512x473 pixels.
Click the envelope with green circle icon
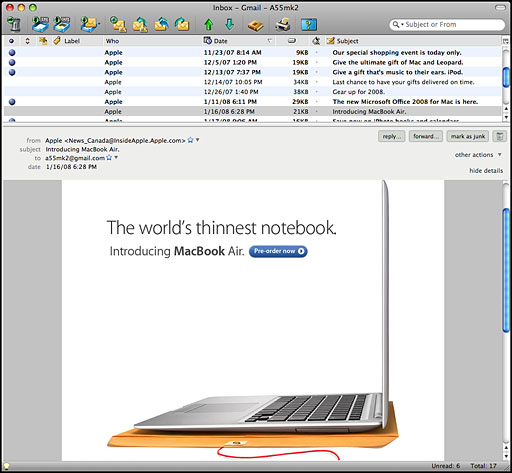118,24
